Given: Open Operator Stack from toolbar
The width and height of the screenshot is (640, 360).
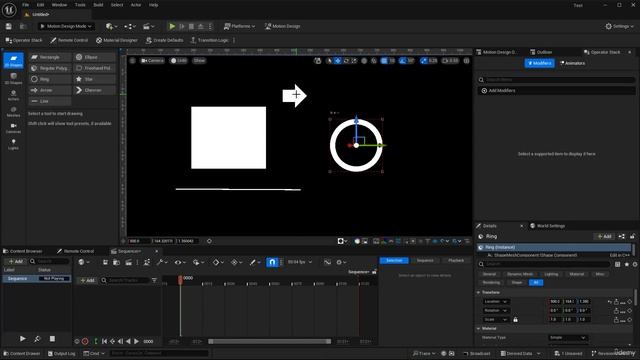Looking at the screenshot, I should pyautogui.click(x=24, y=40).
